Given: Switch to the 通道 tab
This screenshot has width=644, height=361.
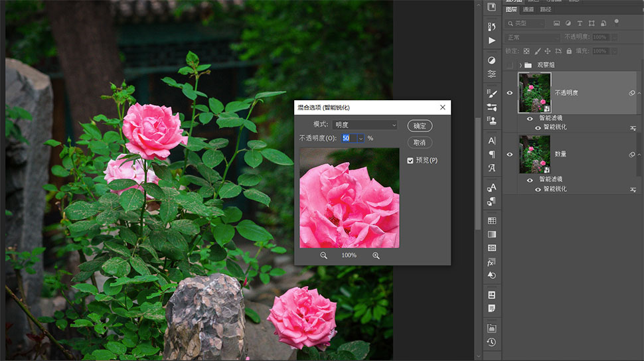Looking at the screenshot, I should tap(528, 9).
